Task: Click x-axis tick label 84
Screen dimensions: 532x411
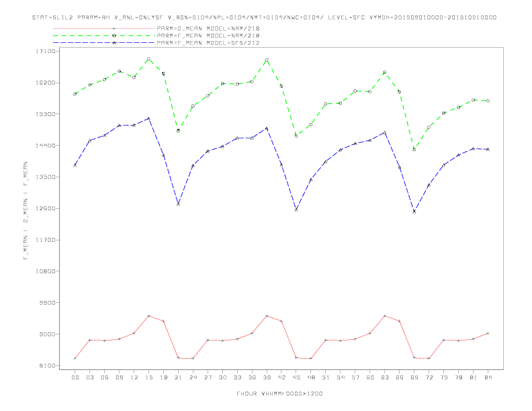Action: 488,377
